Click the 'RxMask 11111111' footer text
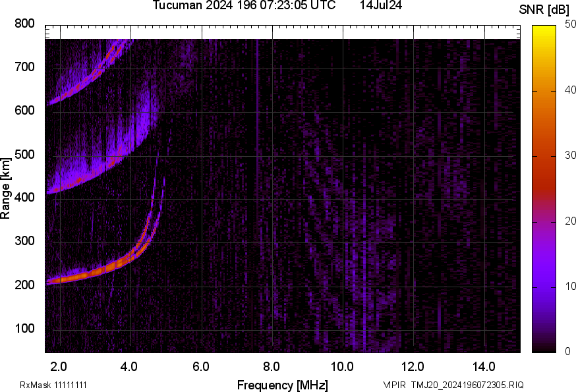576x392 pixels. click(x=53, y=385)
